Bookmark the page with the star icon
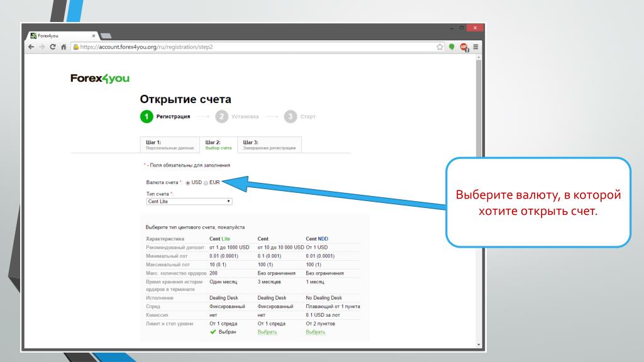This screenshot has height=362, width=644. (x=440, y=47)
